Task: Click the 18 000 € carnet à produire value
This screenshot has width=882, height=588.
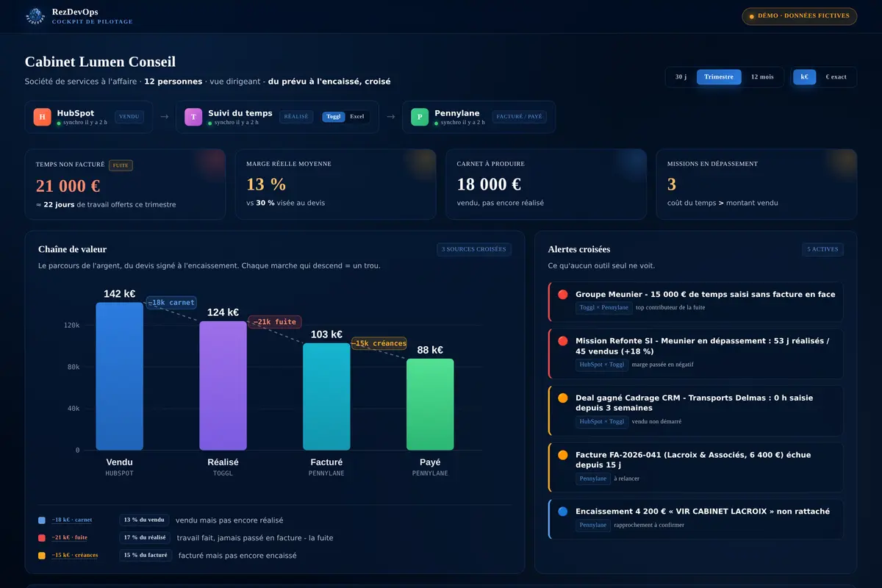Action: (489, 184)
